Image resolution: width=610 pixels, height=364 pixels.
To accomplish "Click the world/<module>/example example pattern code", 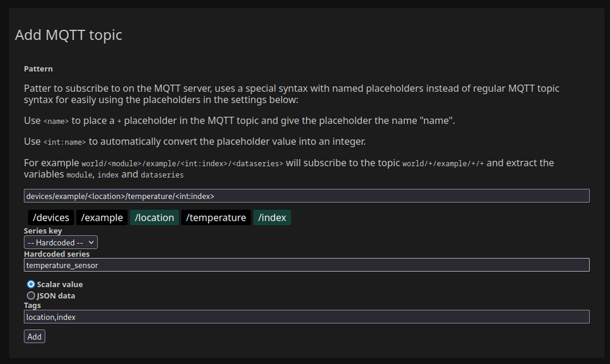I will click(x=182, y=164).
